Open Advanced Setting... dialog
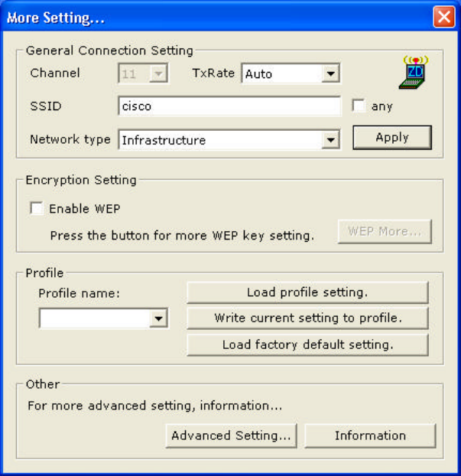Screen dimensions: 461x476 point(231,435)
